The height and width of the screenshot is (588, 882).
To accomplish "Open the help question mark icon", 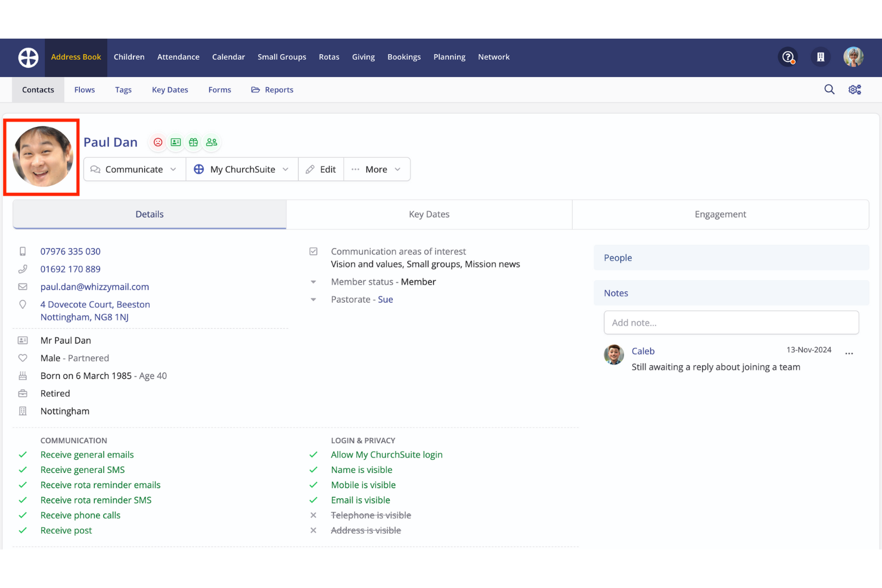I will point(788,57).
